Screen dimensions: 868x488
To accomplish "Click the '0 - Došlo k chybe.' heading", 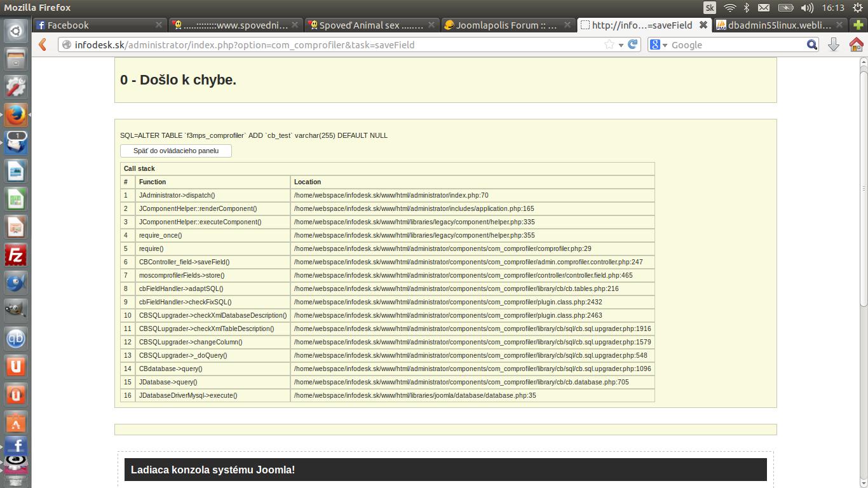I will 178,80.
